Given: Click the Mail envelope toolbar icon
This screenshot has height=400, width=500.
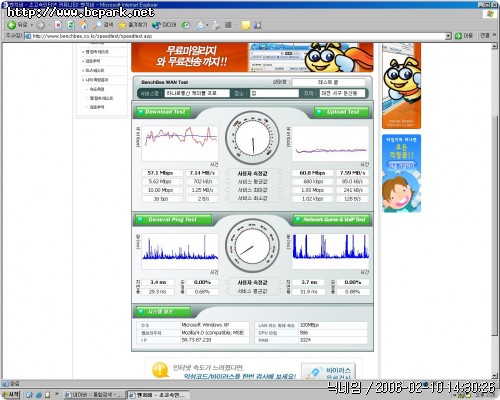Looking at the screenshot, I should (x=201, y=25).
